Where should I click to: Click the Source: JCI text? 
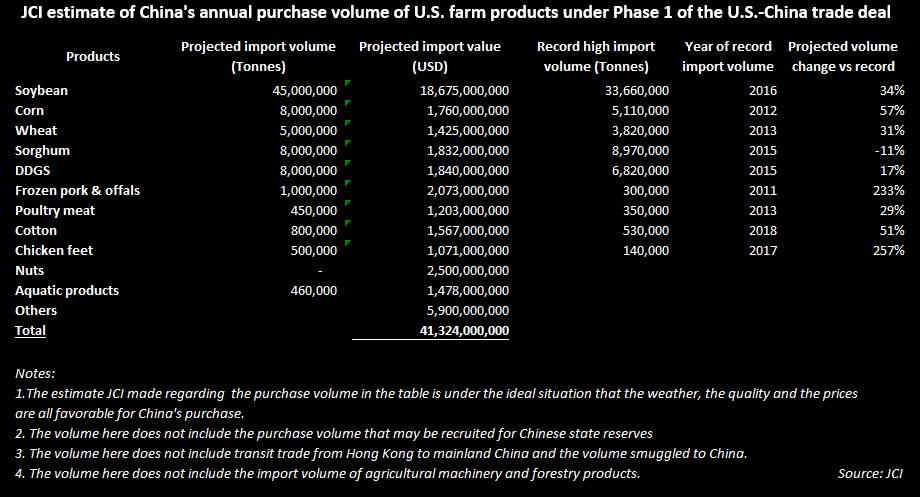(870, 474)
